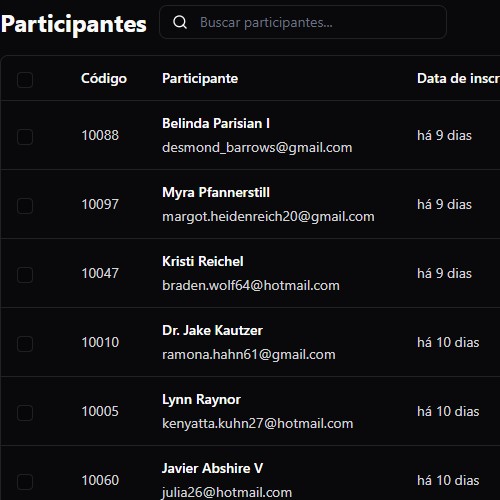Tick the checkbox for code 10010
Viewport: 500px width, 500px height.
(25, 344)
